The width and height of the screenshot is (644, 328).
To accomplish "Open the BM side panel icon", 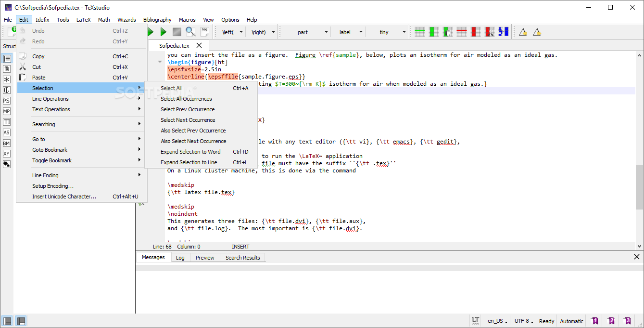I will pos(7,143).
